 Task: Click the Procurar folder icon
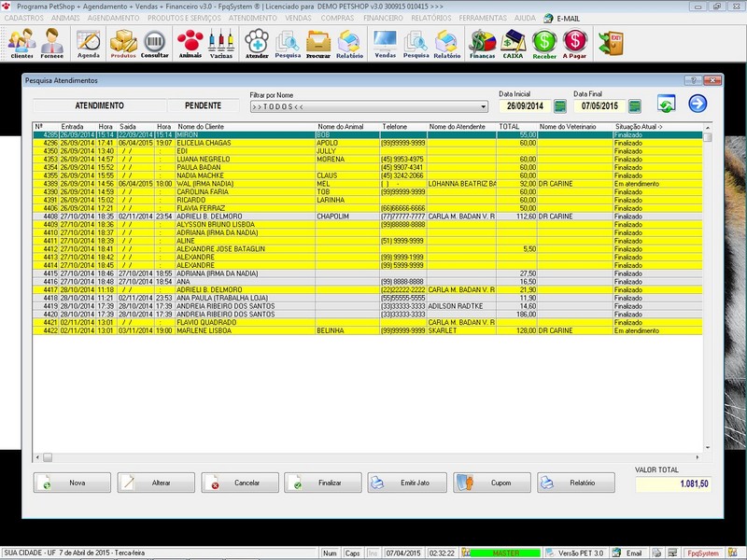coord(318,43)
